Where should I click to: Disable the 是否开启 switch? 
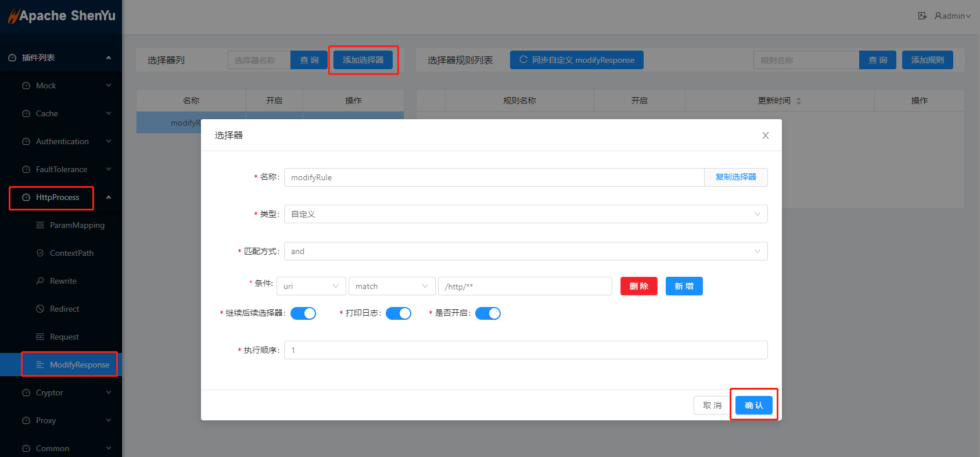(488, 313)
